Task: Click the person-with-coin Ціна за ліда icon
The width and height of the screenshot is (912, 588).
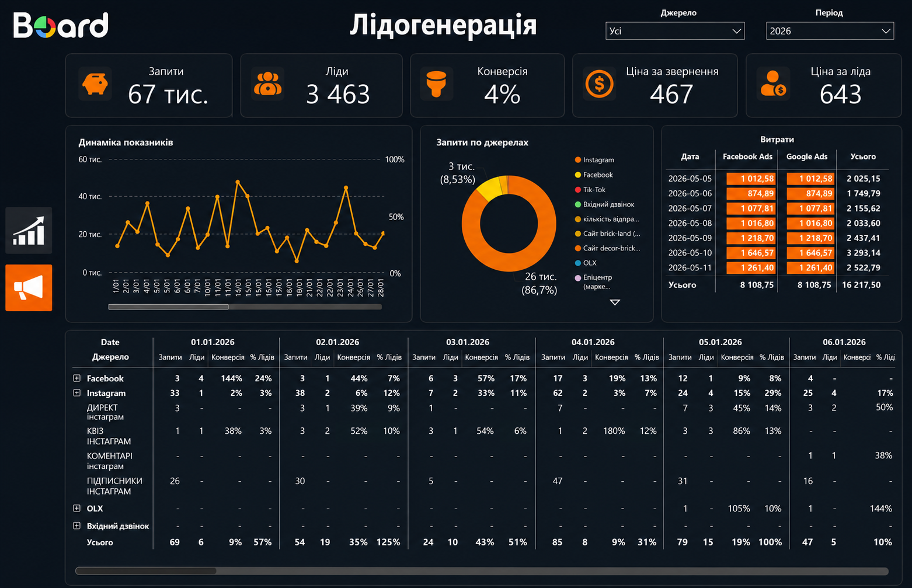Action: [x=773, y=84]
